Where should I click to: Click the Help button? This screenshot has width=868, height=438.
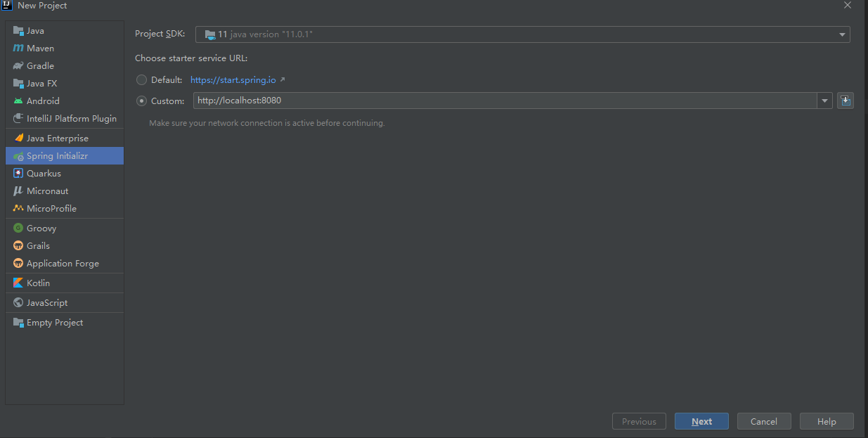click(827, 421)
